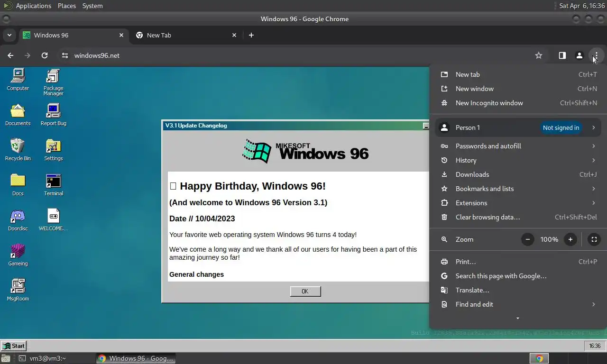Image resolution: width=607 pixels, height=364 pixels.
Task: Close the New Tab tab
Action: tap(234, 35)
